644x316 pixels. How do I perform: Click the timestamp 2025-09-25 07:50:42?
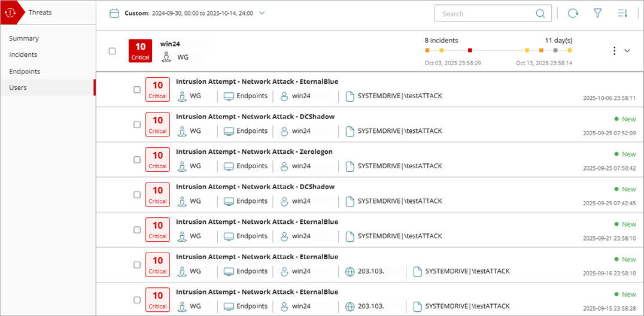[609, 168]
